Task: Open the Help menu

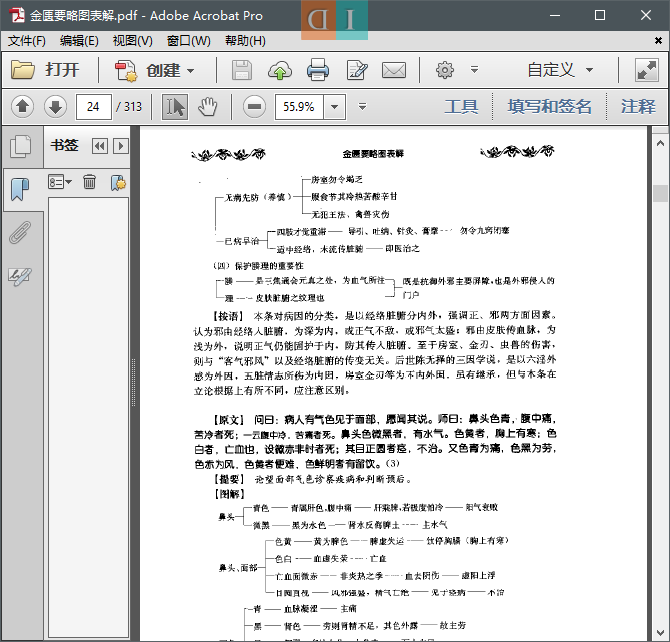Action: (x=245, y=41)
